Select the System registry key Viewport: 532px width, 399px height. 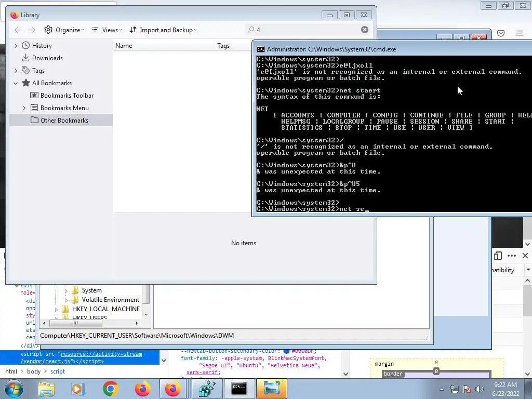point(91,290)
